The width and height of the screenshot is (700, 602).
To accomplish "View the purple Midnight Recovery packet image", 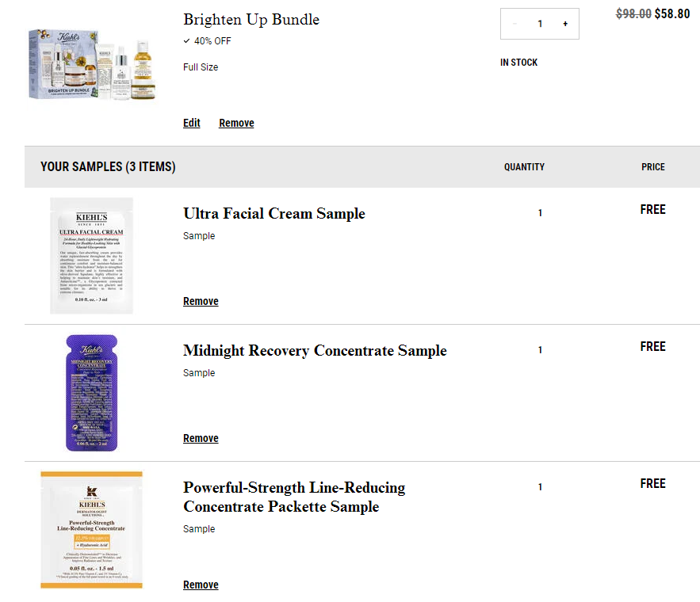I will pos(91,393).
